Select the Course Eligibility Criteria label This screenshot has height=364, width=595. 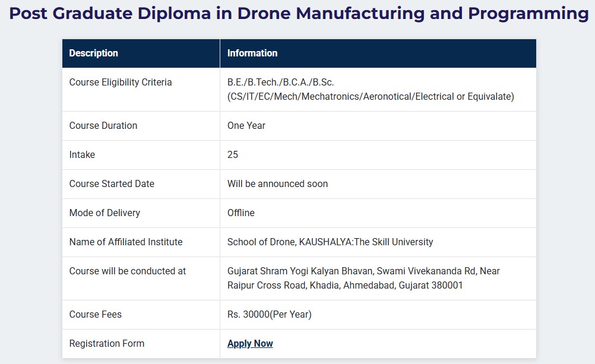coord(121,83)
